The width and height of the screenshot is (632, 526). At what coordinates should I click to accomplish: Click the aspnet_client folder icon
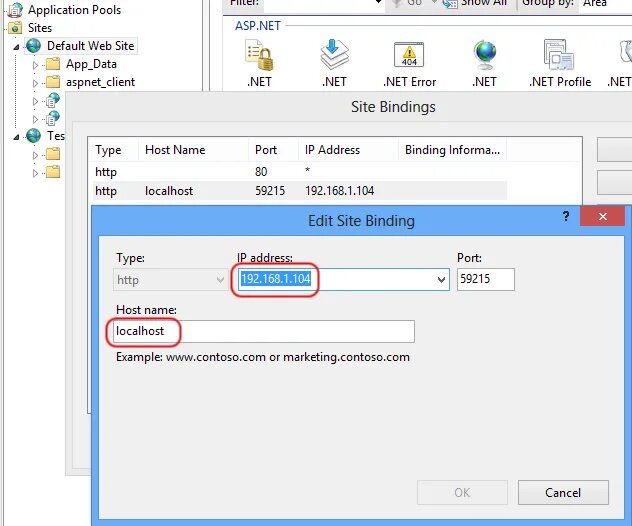click(53, 82)
